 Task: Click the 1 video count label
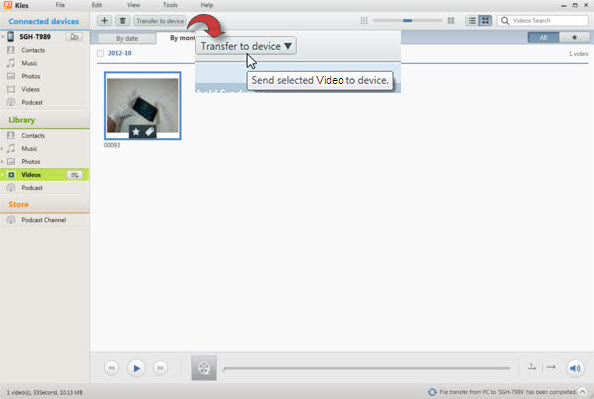pyautogui.click(x=578, y=54)
